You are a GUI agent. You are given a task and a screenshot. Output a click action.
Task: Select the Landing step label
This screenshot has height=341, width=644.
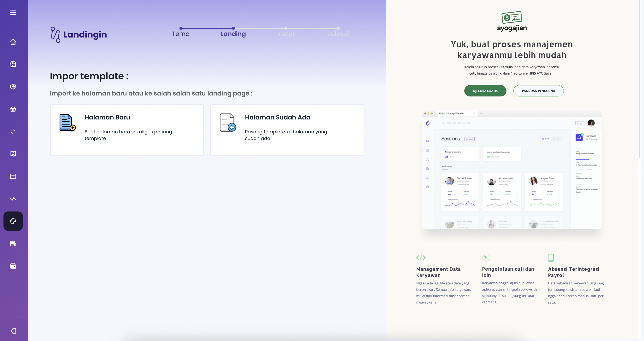[233, 34]
